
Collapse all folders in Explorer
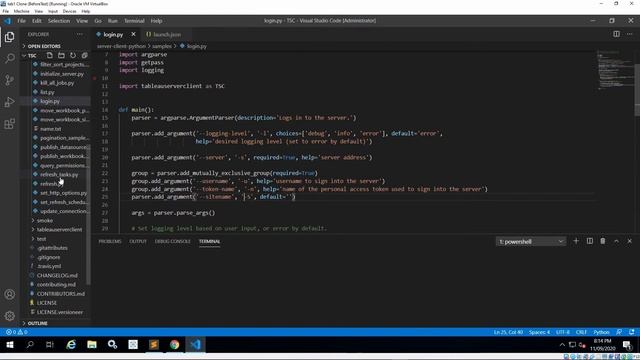pyautogui.click(x=84, y=55)
